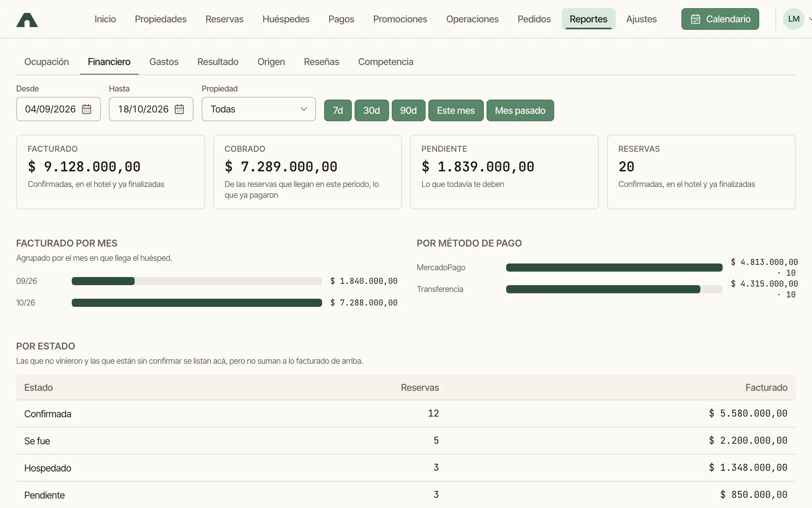
Task: Open the calendar picker in the Hasta field
Action: pos(179,109)
